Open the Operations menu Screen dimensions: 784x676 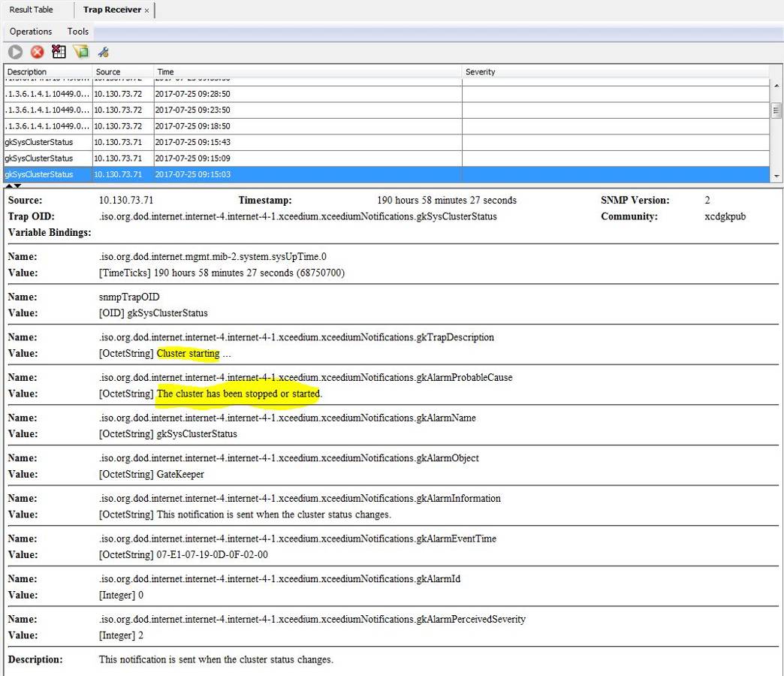coord(30,32)
